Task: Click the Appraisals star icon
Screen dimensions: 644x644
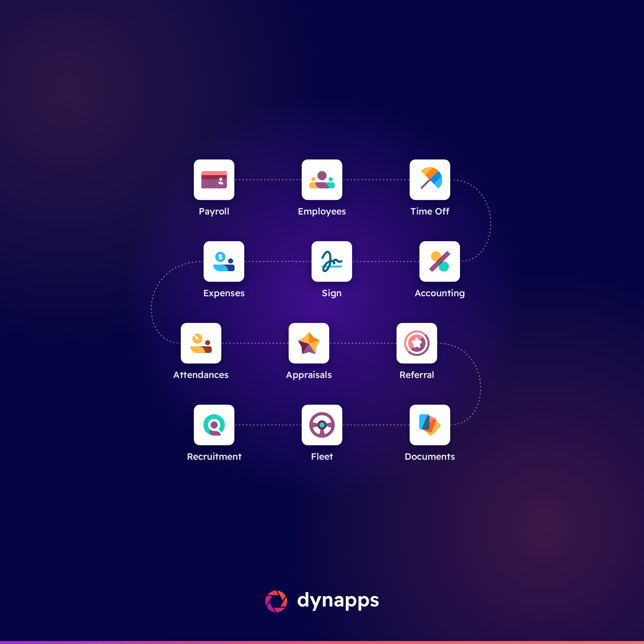Action: click(x=309, y=343)
